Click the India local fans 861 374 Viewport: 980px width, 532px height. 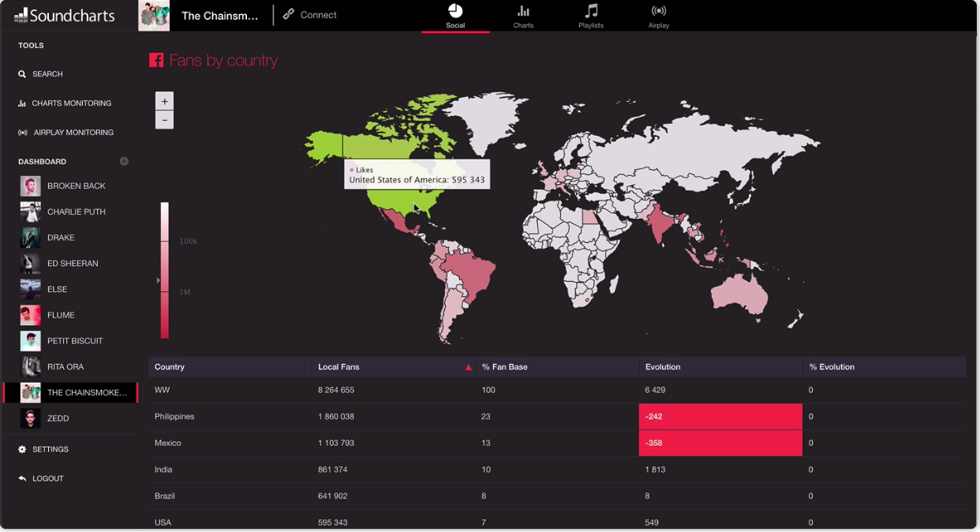pyautogui.click(x=333, y=470)
